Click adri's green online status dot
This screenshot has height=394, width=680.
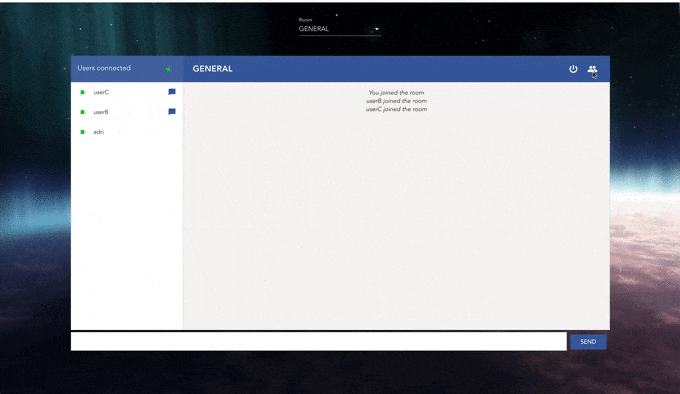click(82, 132)
